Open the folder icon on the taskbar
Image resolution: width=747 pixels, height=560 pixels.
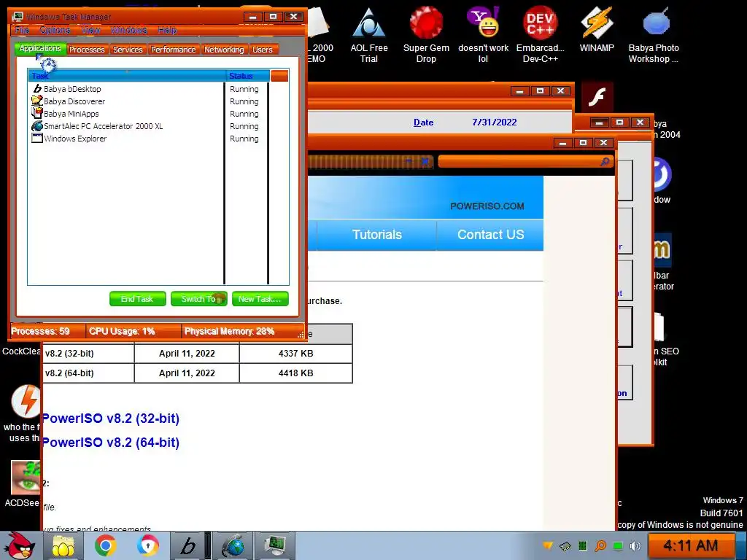[x=63, y=545]
